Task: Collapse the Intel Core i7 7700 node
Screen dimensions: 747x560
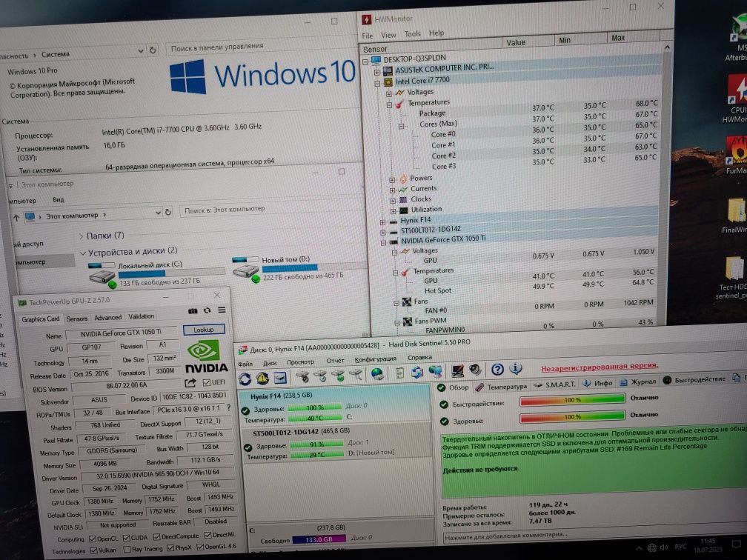Action: point(376,83)
